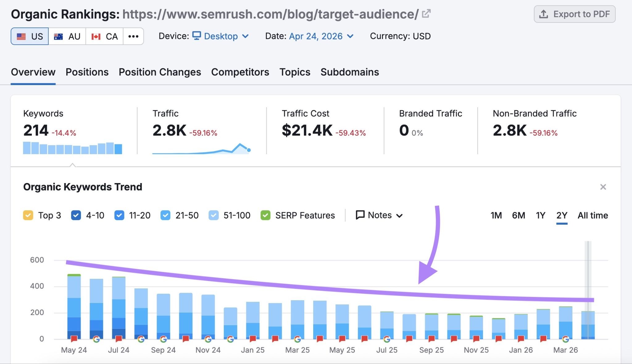Toggle the SERP Features checkbox

point(265,215)
